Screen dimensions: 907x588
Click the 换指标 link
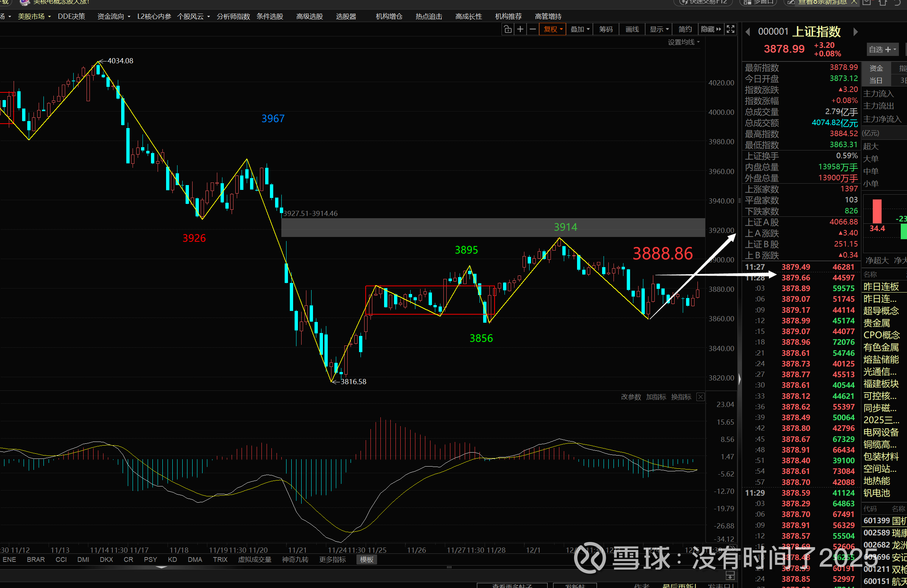(681, 397)
